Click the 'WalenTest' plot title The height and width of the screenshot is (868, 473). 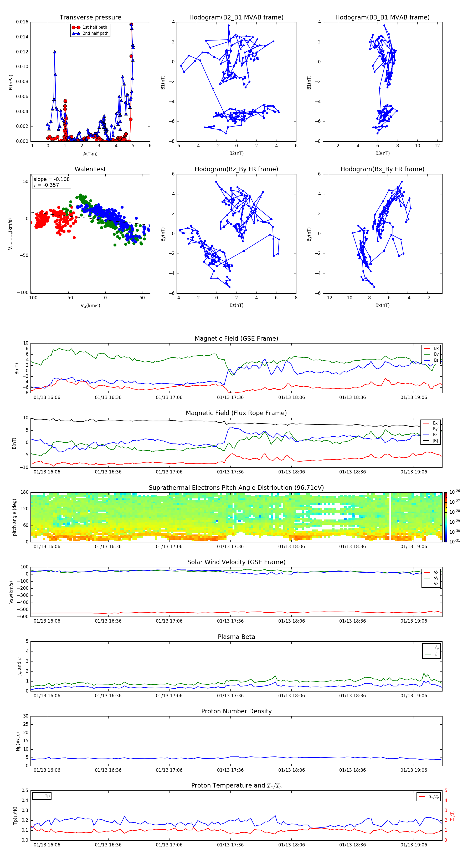90,169
